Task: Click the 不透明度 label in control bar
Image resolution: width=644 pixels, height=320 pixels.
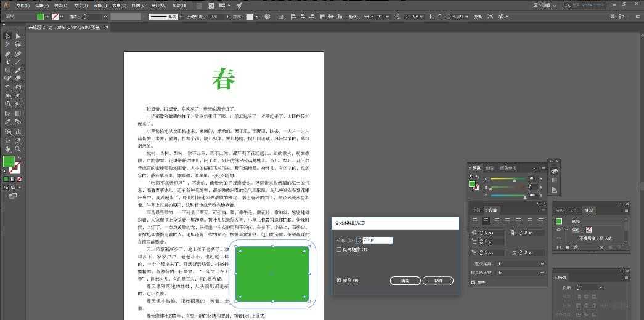Action: (x=196, y=17)
